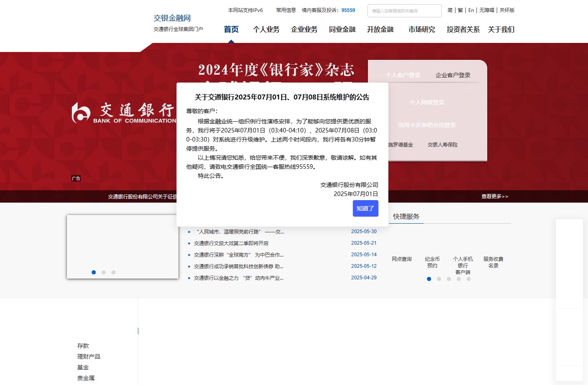The width and height of the screenshot is (588, 385).
Task: Click the 95559 customer hotline number
Action: 348,10
